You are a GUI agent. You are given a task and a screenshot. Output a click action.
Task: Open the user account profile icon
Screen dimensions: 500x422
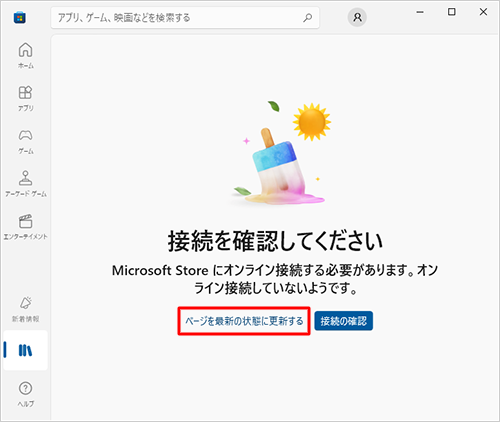357,17
